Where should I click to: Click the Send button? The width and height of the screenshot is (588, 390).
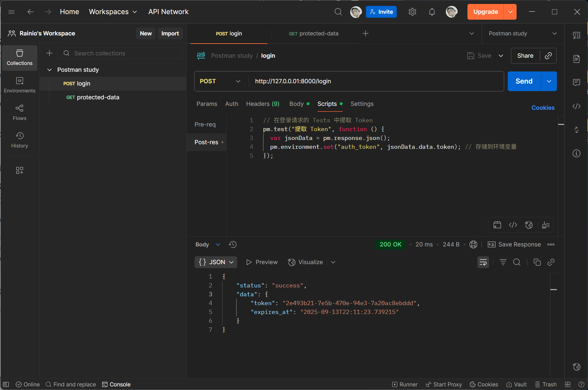point(524,81)
